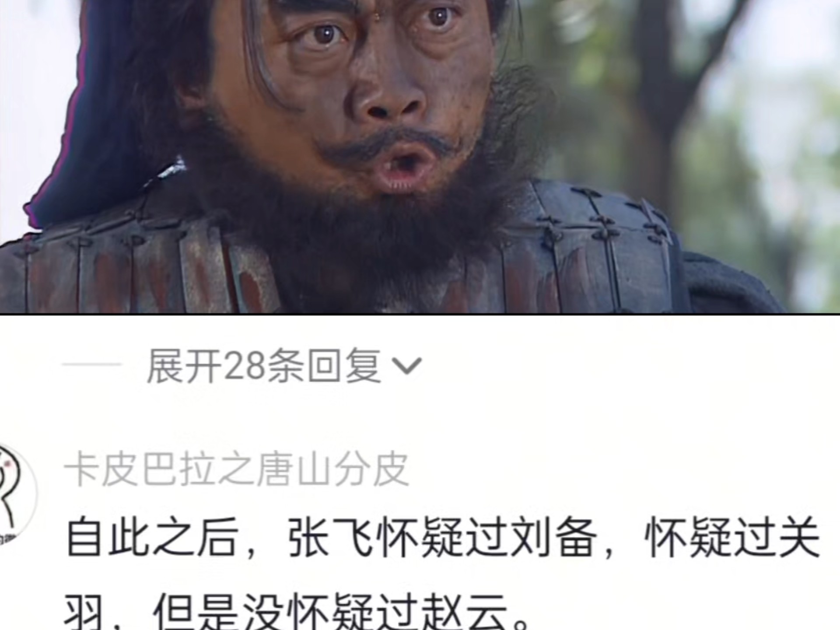Visit the 卡皮巴拉之唐山分皮 username profile

point(236,470)
